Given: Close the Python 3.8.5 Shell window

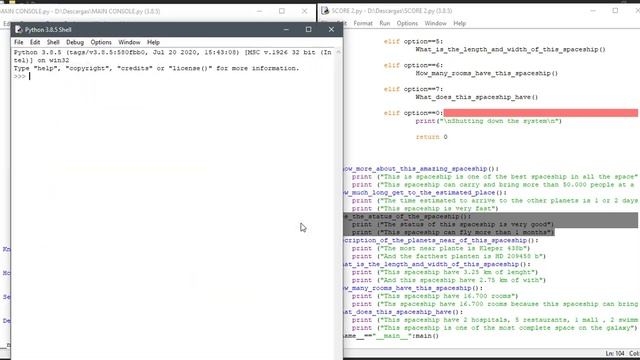Looking at the screenshot, I should tap(331, 29).
